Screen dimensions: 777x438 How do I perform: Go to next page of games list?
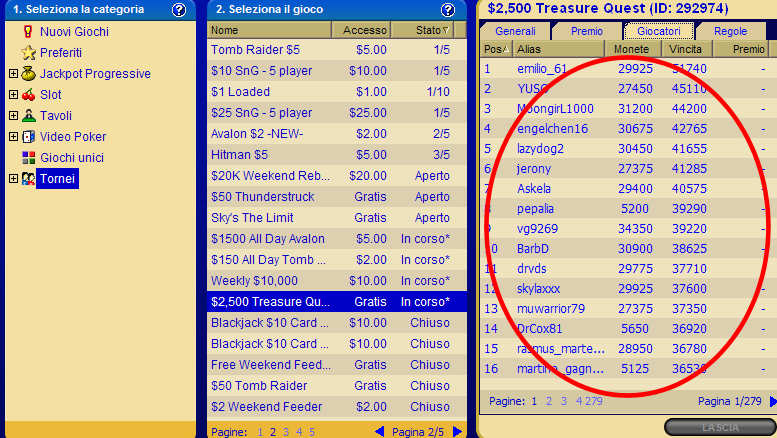457,432
